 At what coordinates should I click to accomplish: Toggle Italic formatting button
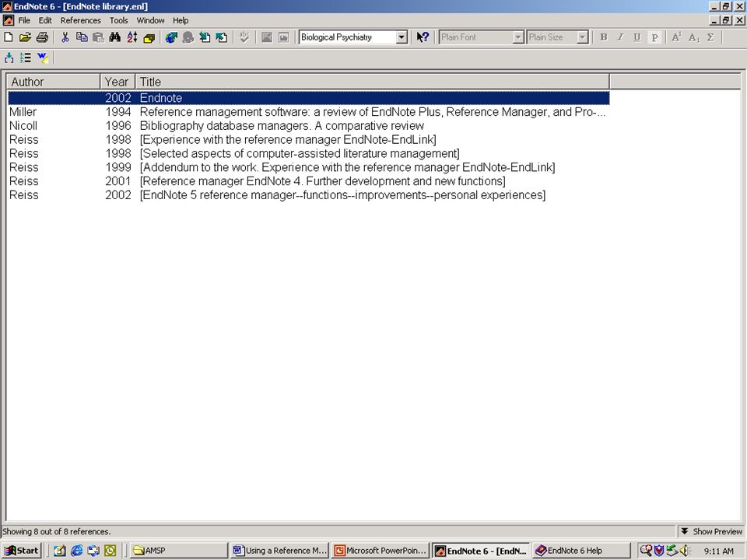tap(620, 37)
